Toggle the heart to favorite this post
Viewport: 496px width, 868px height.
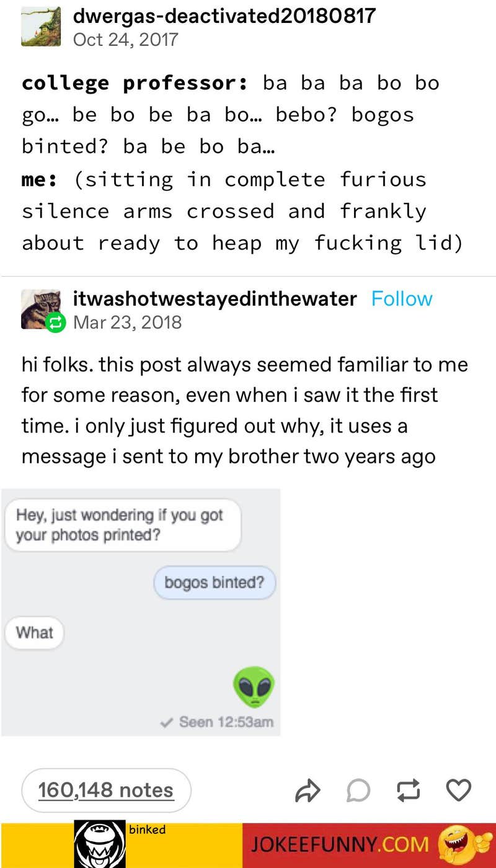point(458,790)
